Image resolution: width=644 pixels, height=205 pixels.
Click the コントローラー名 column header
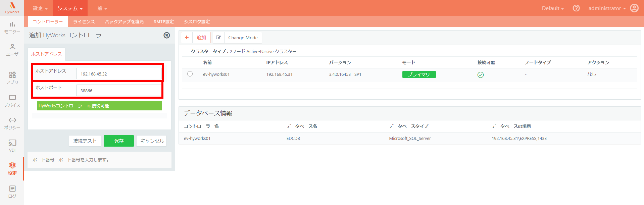tap(201, 126)
